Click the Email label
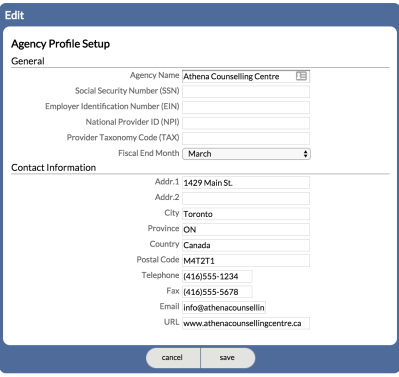Image resolution: width=399 pixels, height=377 pixels. 170,306
